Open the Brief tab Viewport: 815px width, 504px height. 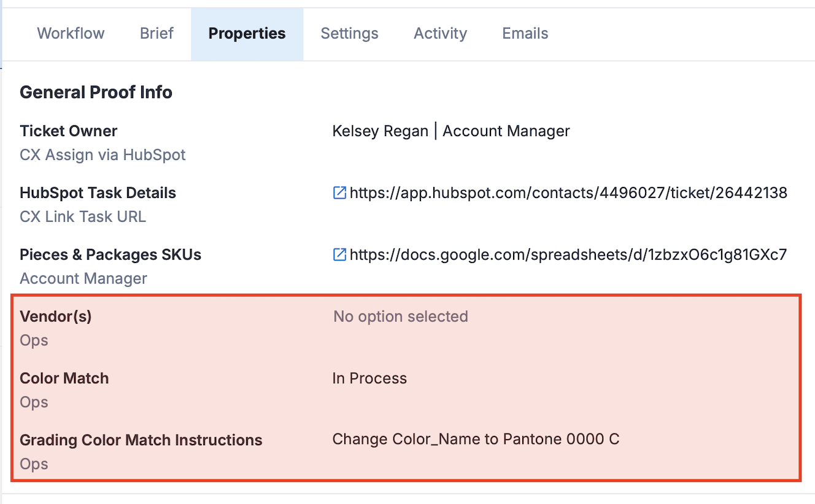[156, 34]
